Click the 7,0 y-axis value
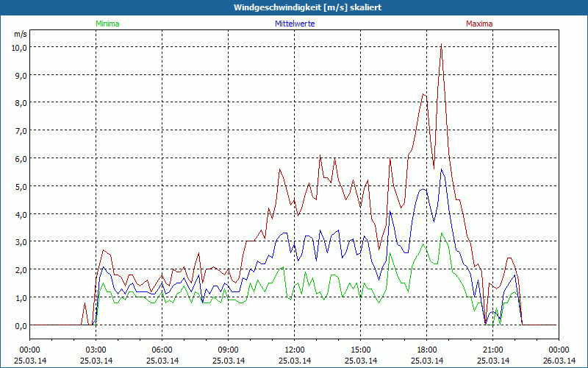 [x=21, y=131]
